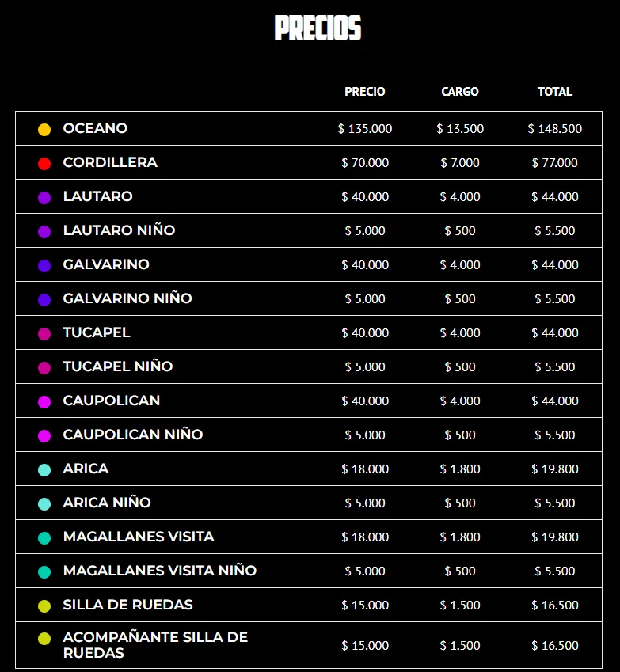Click the magenta dot beside CAUPOLICAN

tap(44, 401)
